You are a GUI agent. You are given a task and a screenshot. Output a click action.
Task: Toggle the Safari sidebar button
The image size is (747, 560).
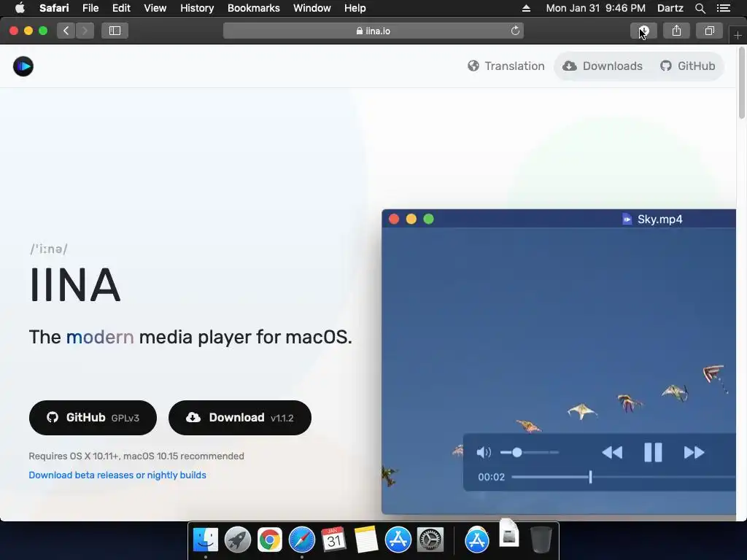pyautogui.click(x=115, y=31)
